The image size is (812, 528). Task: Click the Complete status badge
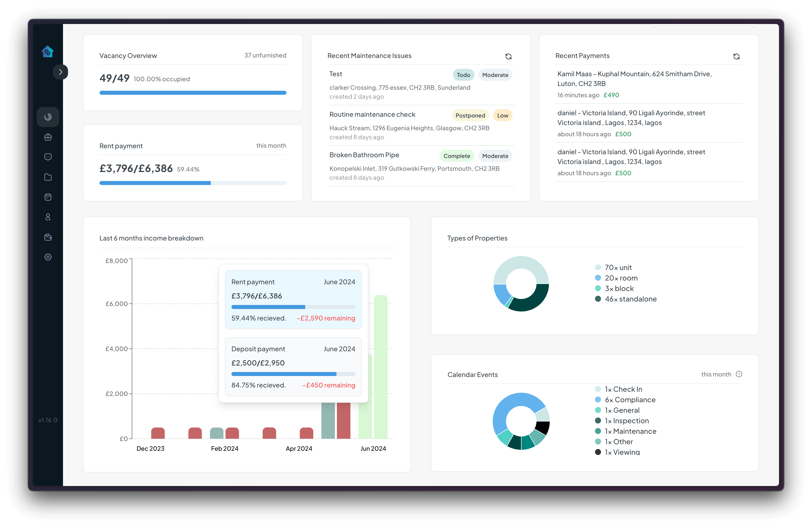[x=456, y=156]
